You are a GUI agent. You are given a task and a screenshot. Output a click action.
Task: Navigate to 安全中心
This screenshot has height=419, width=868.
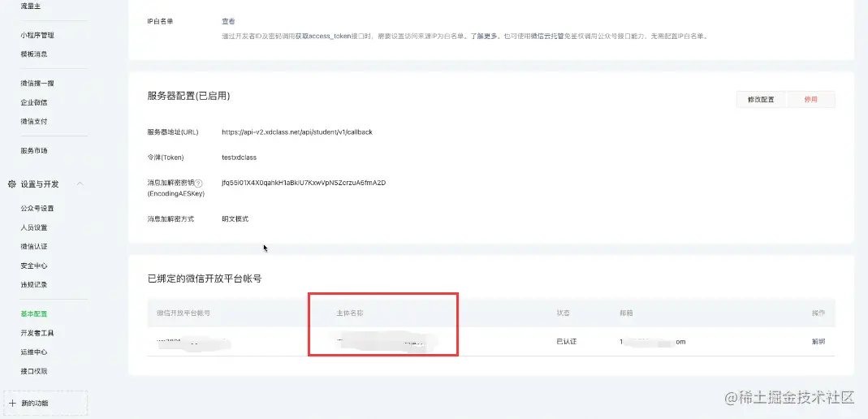click(x=34, y=266)
